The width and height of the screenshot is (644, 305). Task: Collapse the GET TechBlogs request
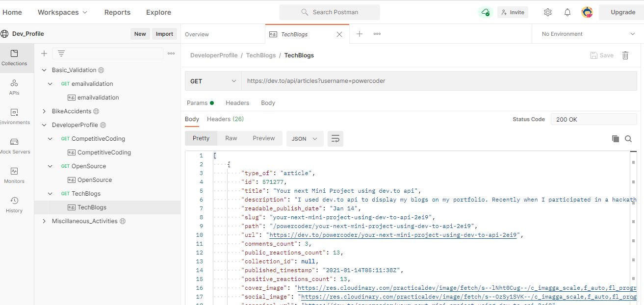(51, 194)
